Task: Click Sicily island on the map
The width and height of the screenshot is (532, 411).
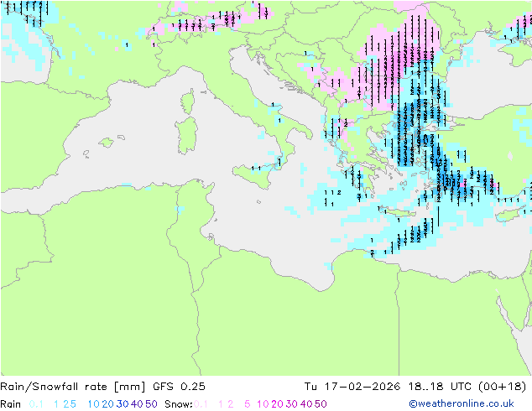Action: pos(254,174)
